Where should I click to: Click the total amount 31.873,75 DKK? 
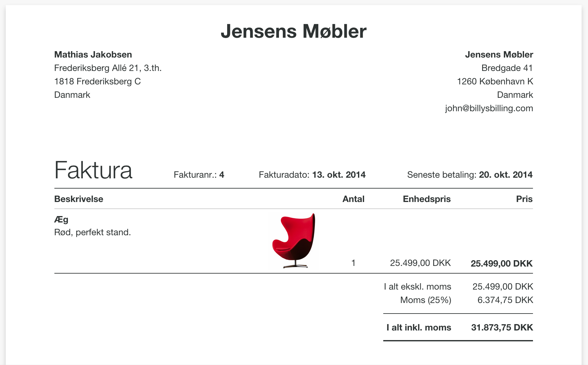[x=502, y=328]
